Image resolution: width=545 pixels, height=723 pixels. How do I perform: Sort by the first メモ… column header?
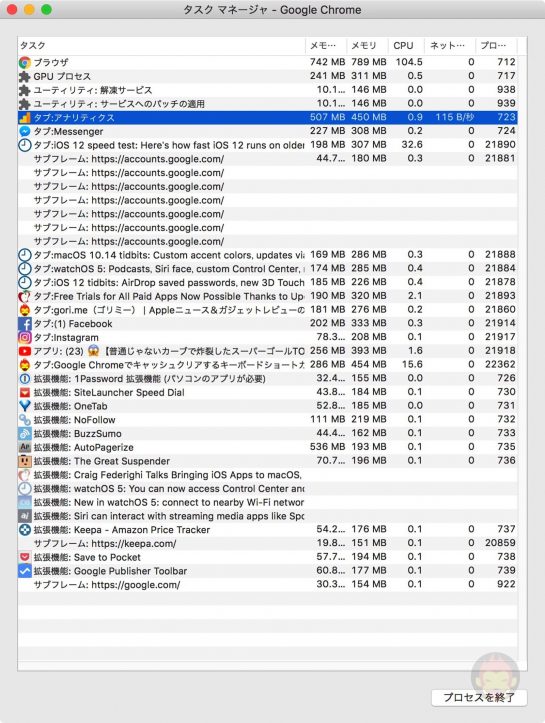(x=326, y=46)
